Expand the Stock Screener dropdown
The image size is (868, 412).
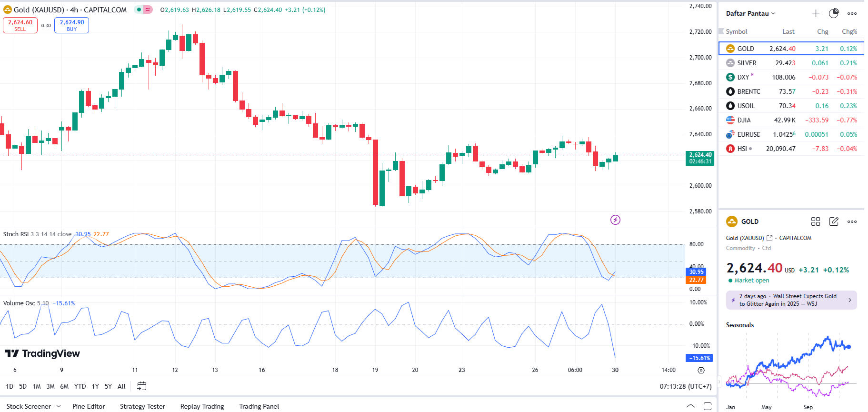(x=59, y=406)
